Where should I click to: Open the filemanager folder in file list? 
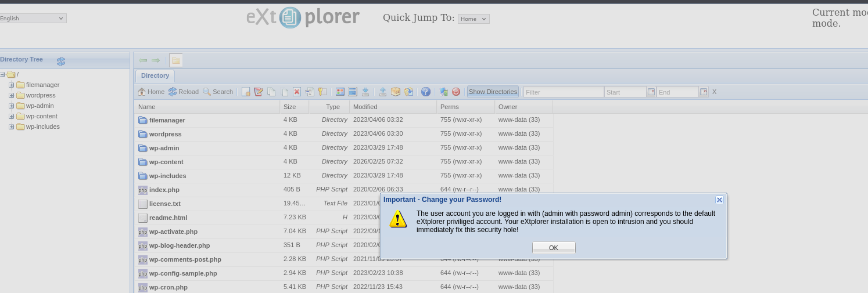point(167,120)
